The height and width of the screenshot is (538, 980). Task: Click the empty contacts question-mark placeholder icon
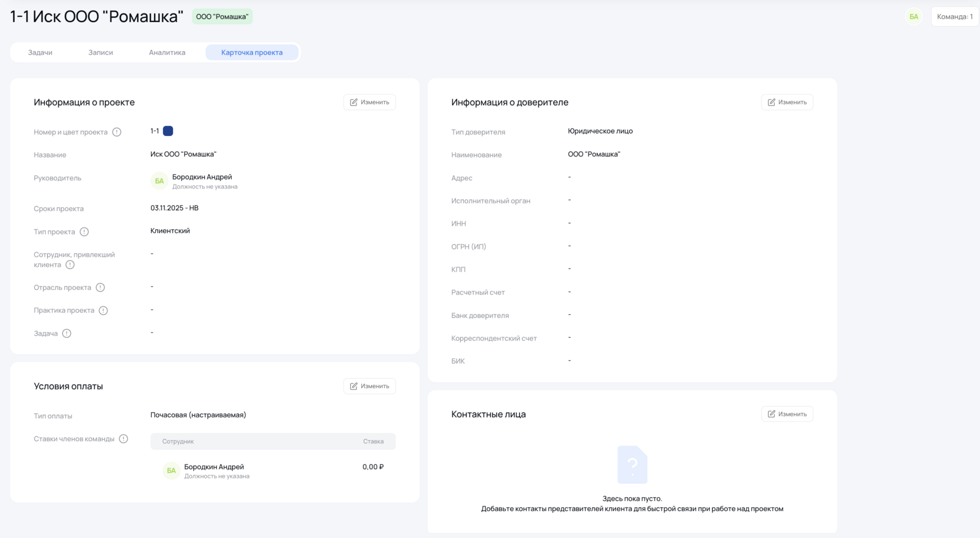click(x=632, y=464)
